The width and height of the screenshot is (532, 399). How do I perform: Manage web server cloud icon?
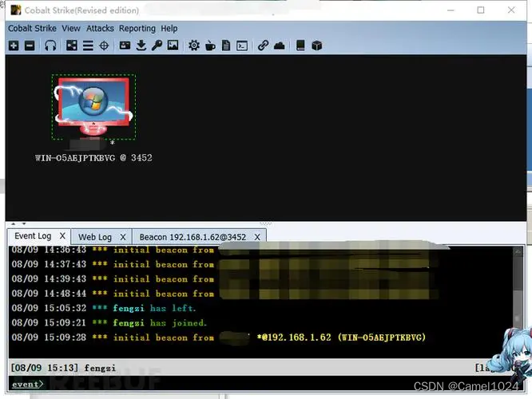click(x=280, y=45)
